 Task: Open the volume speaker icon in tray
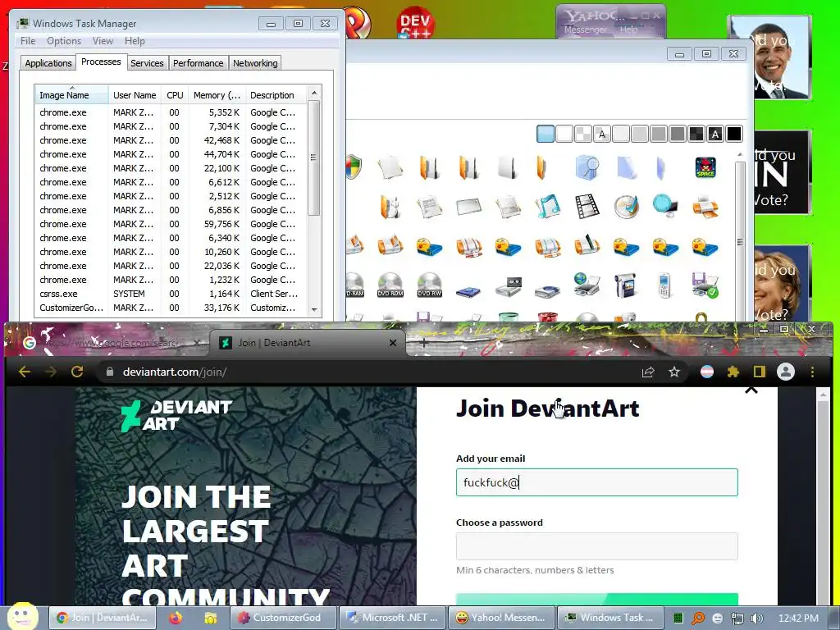coord(756,619)
